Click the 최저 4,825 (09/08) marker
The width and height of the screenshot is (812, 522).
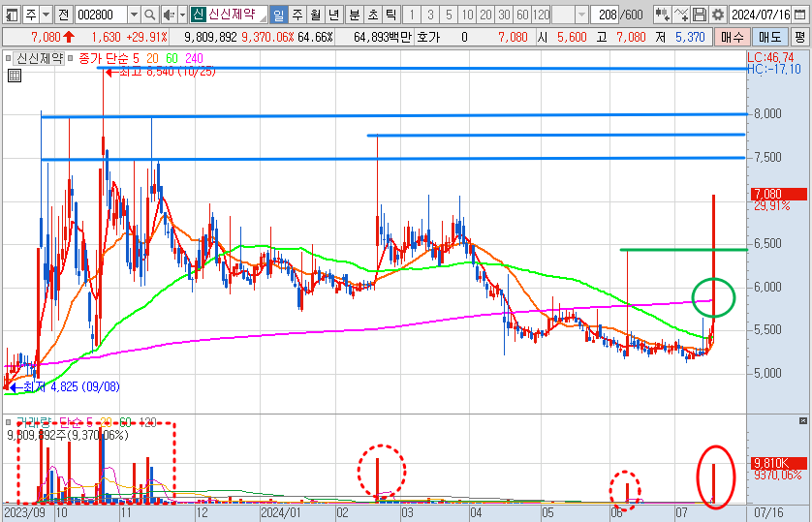tap(65, 387)
